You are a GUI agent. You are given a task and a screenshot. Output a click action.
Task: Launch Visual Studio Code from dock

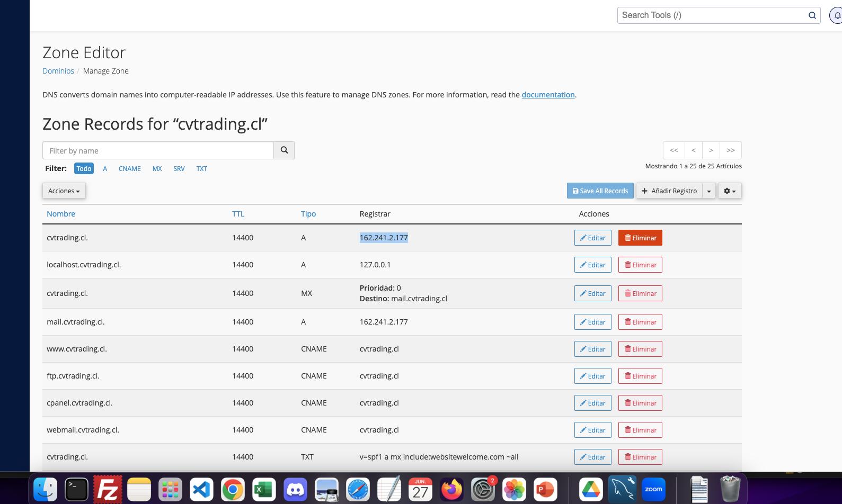pyautogui.click(x=202, y=489)
